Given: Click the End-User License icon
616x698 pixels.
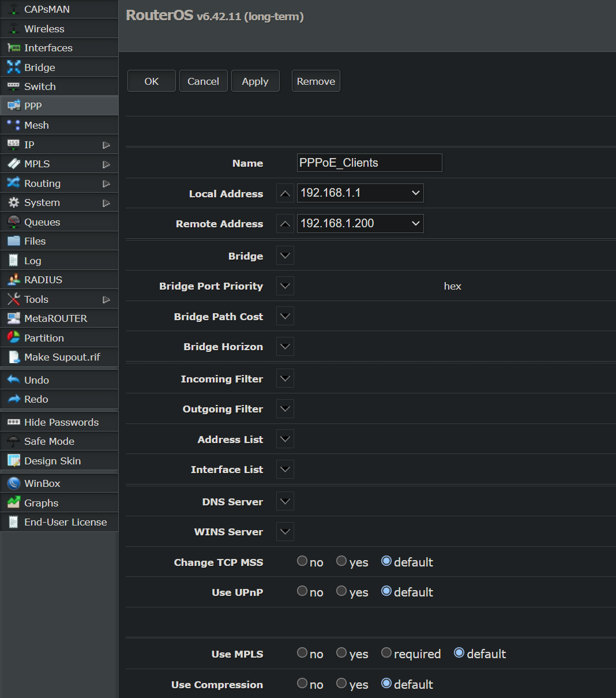Looking at the screenshot, I should coord(14,522).
